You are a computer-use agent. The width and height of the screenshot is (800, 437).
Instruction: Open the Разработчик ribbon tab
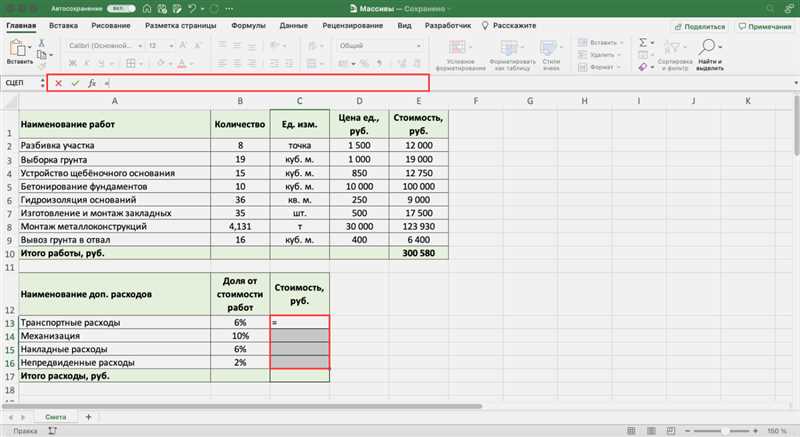(448, 25)
